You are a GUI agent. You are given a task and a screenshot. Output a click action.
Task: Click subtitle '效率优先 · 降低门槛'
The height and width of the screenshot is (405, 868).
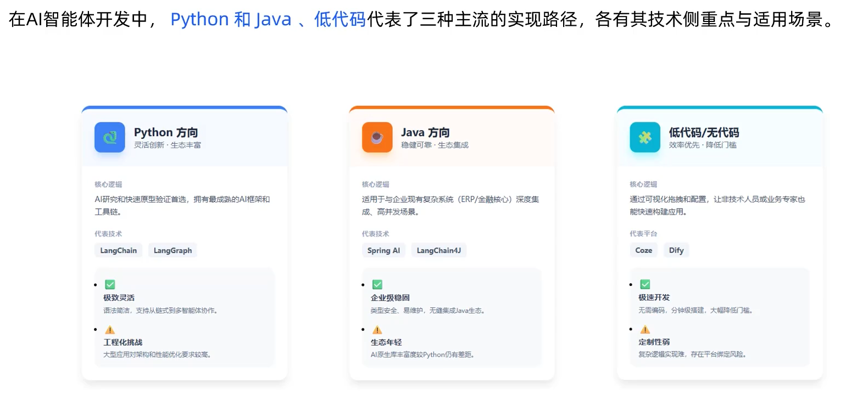click(703, 145)
